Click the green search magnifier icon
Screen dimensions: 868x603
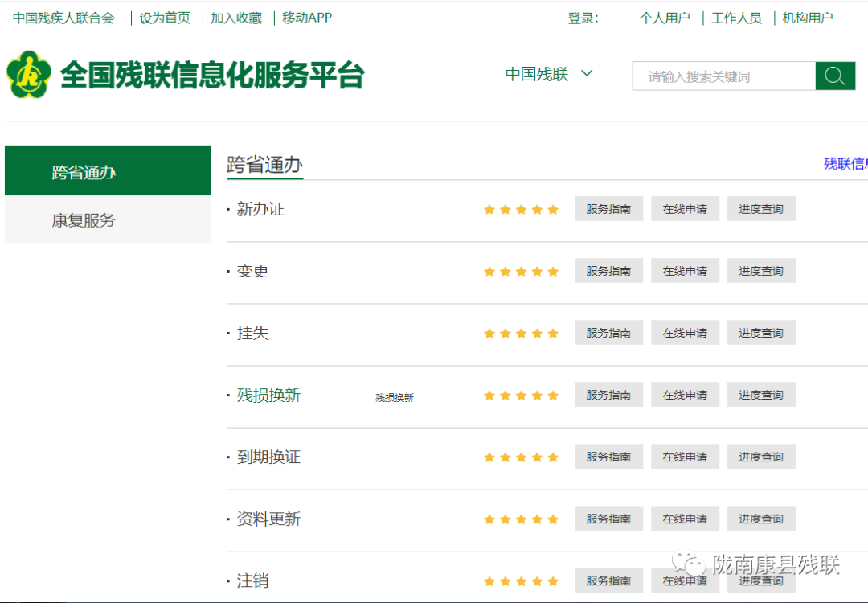(x=835, y=76)
